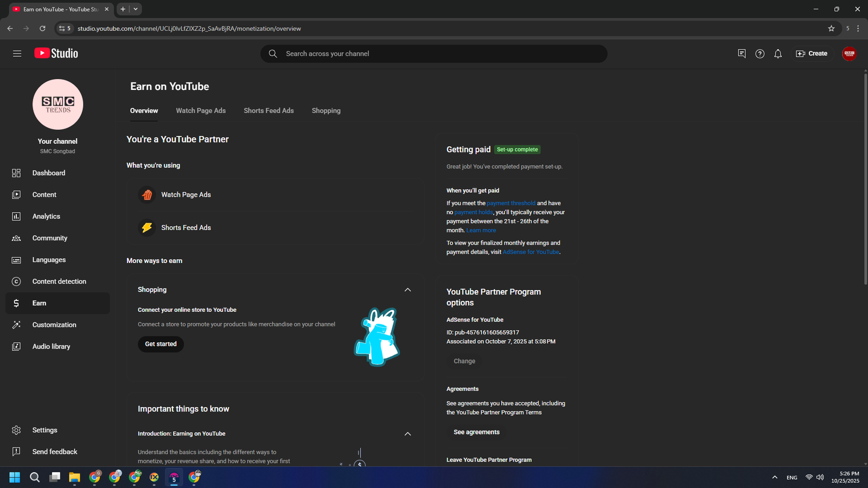Click the browser address bar URL

(189, 28)
